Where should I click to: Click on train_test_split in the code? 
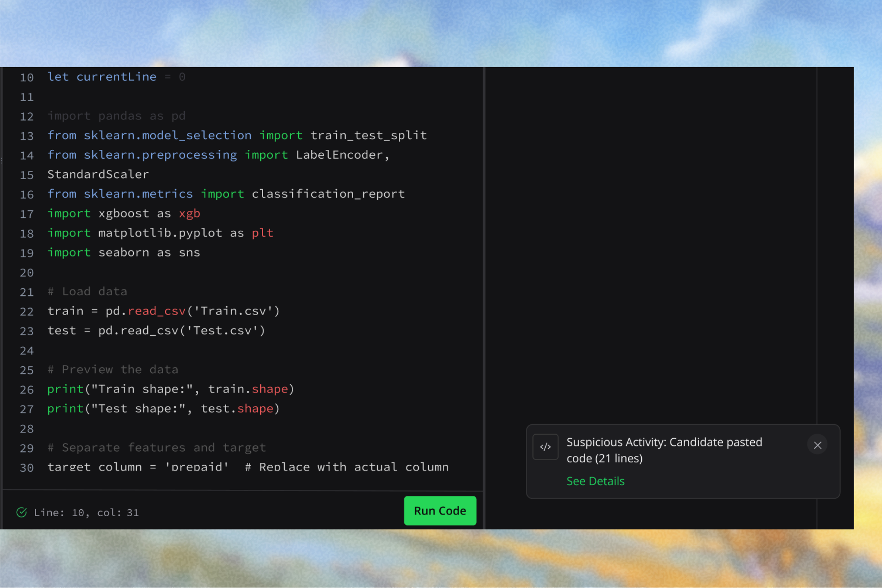point(369,136)
